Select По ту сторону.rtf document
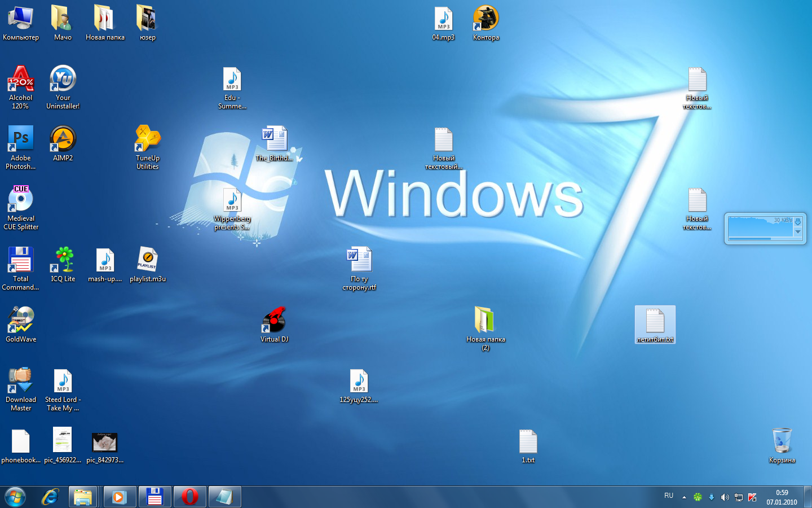The width and height of the screenshot is (812, 508). click(359, 268)
